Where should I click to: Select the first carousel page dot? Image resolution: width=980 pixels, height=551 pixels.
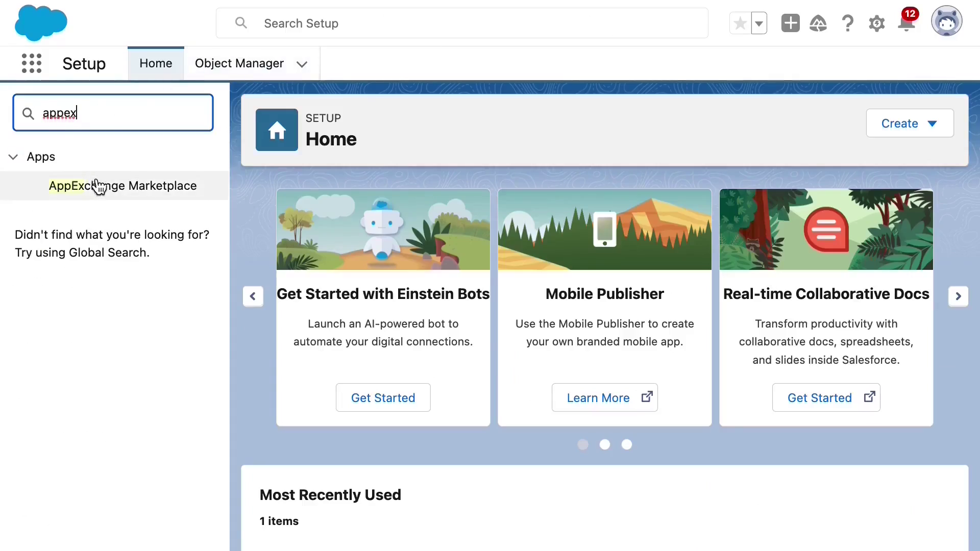coord(583,444)
